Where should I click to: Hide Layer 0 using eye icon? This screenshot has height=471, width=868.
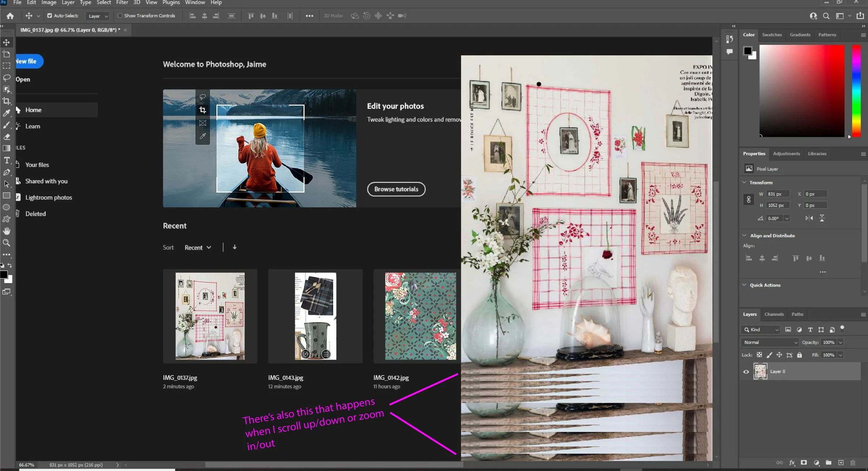pos(746,372)
